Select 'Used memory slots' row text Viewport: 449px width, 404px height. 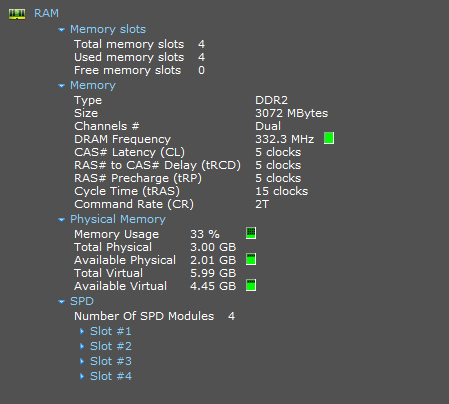coord(129,57)
